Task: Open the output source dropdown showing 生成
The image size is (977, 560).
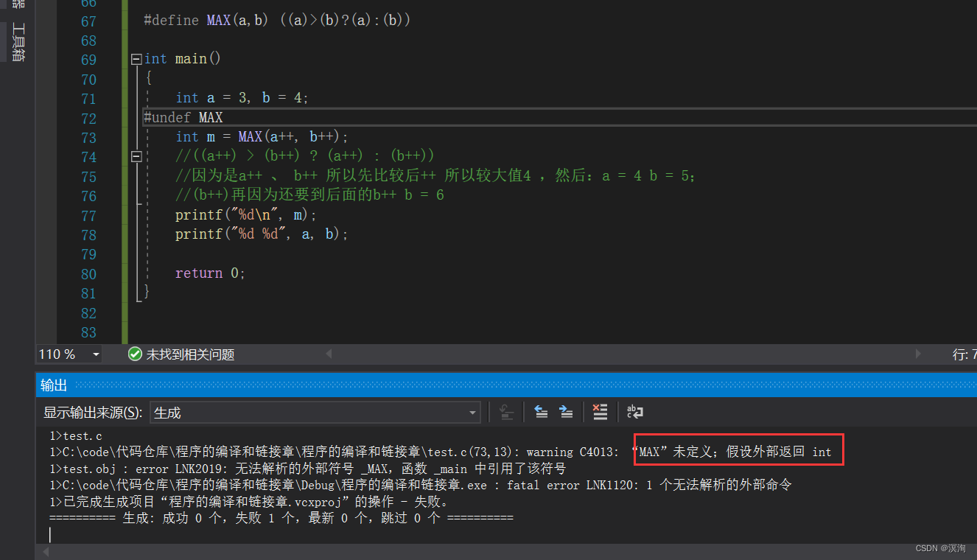Action: coord(309,412)
